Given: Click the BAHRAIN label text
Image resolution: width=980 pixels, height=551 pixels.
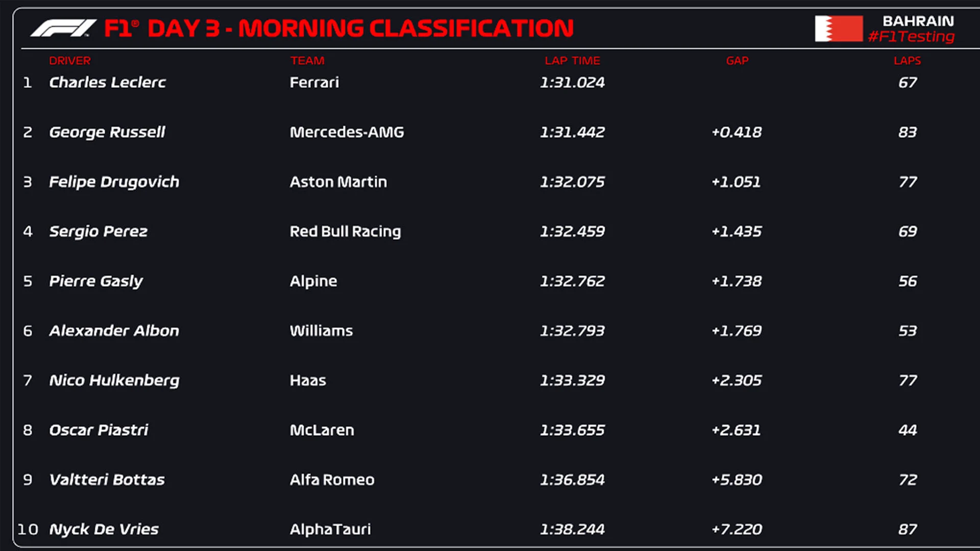Looking at the screenshot, I should point(918,21).
